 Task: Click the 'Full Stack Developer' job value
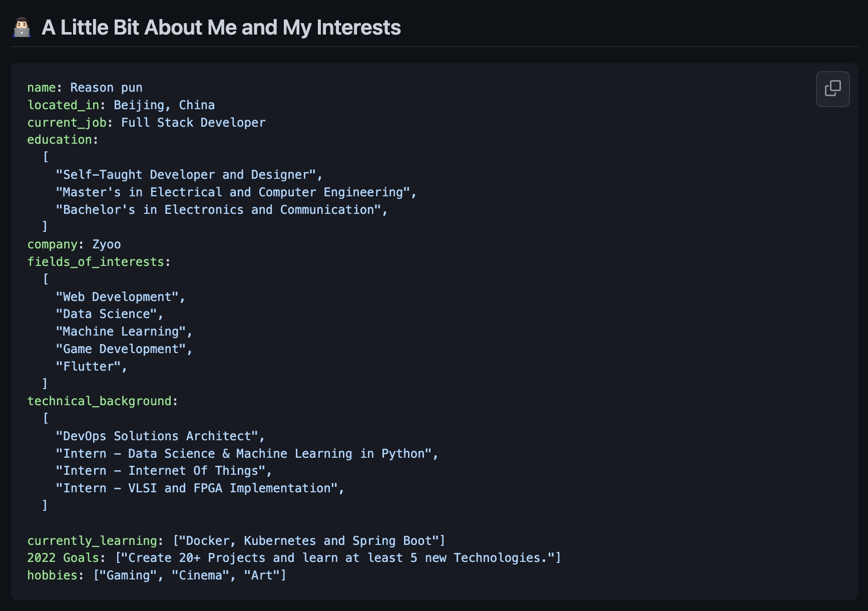[193, 123]
